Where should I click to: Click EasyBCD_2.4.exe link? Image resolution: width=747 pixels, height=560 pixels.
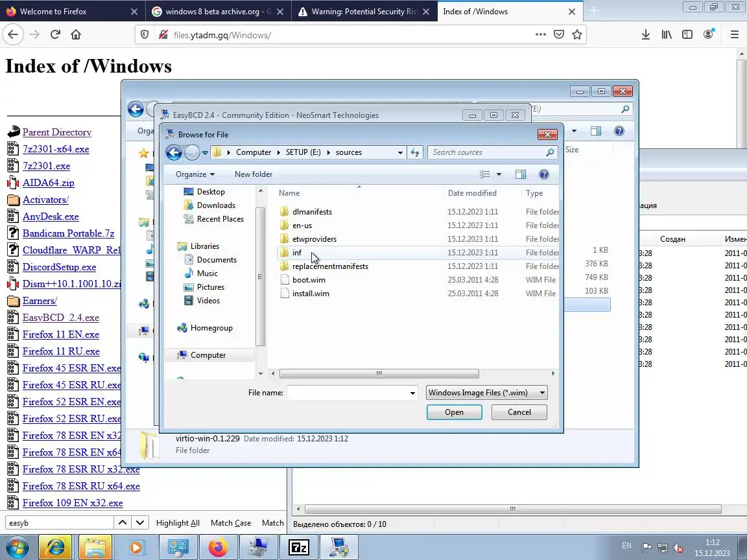pos(61,318)
